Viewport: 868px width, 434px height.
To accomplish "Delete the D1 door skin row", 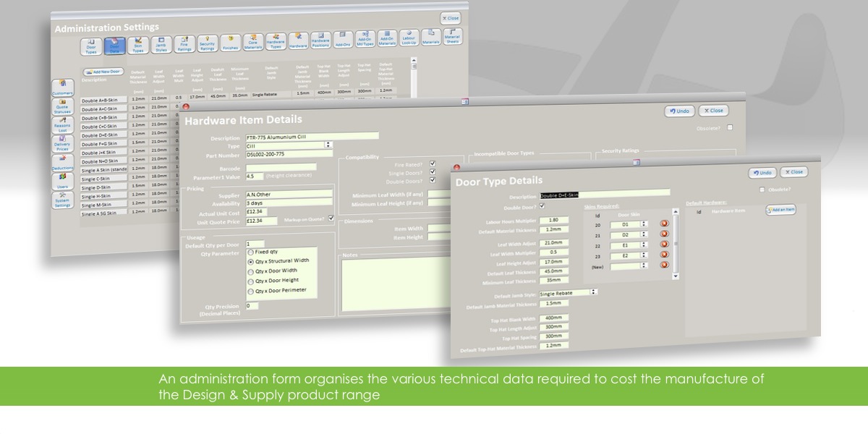I will coord(664,224).
